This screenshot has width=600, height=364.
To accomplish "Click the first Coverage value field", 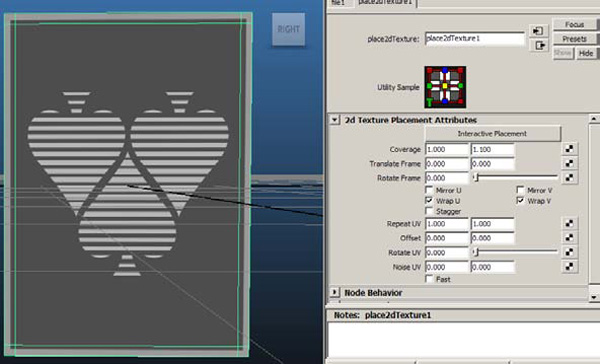I will pos(447,149).
